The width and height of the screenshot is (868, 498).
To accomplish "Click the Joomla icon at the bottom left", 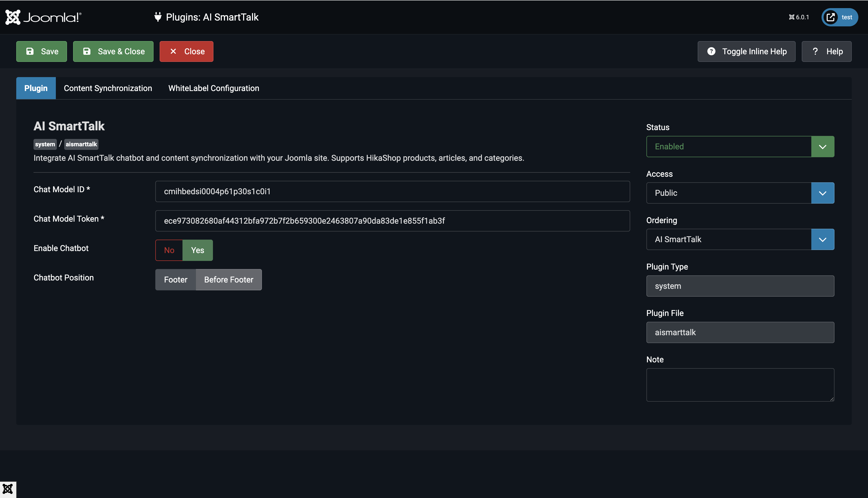I will point(8,489).
